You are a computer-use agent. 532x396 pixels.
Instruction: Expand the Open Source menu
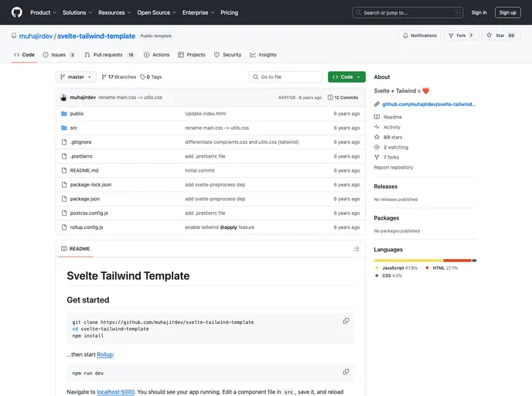click(157, 12)
